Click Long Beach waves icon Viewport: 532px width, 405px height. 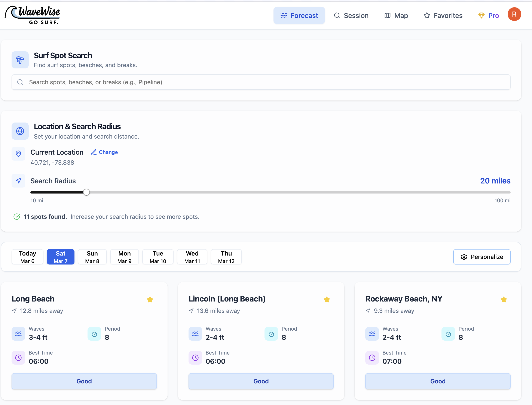point(18,334)
